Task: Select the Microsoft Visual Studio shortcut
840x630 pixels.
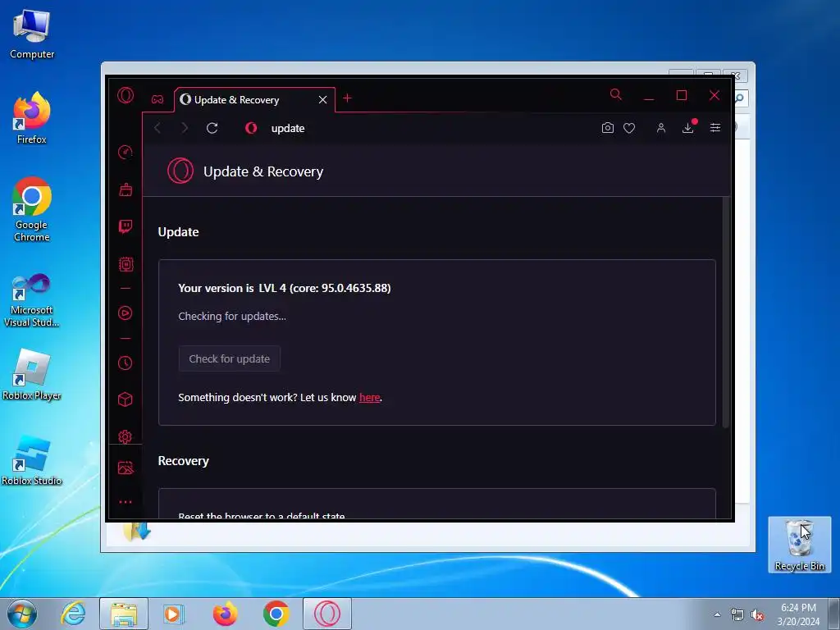Action: tap(32, 300)
